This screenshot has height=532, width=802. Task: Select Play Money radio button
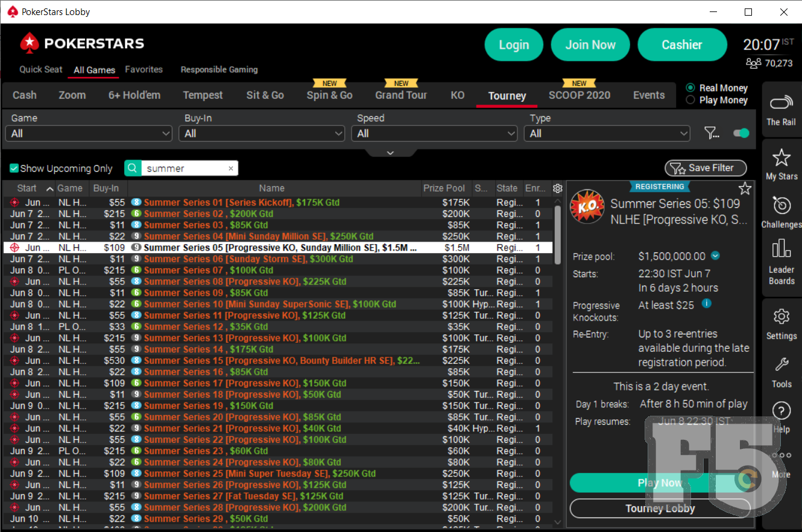coord(690,100)
